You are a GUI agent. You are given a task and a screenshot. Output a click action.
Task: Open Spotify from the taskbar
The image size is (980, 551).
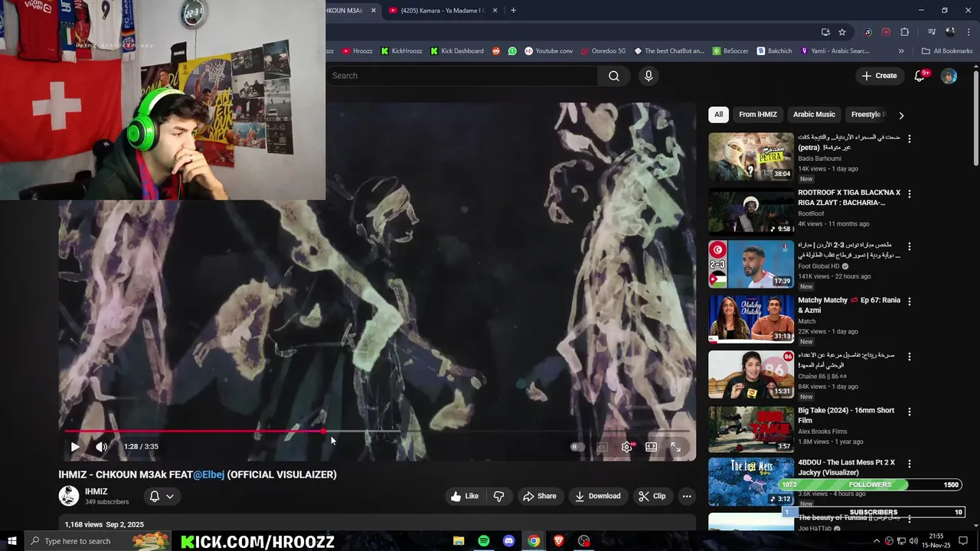[484, 541]
